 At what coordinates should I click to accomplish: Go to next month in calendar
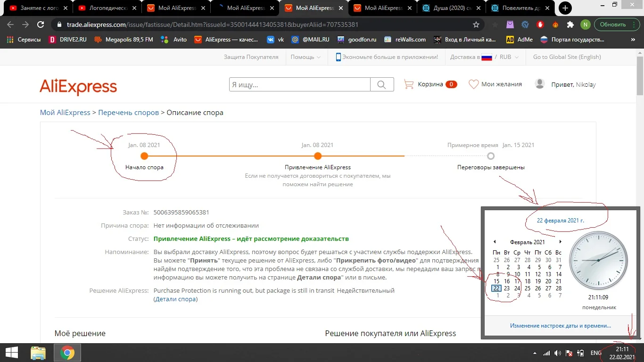560,242
